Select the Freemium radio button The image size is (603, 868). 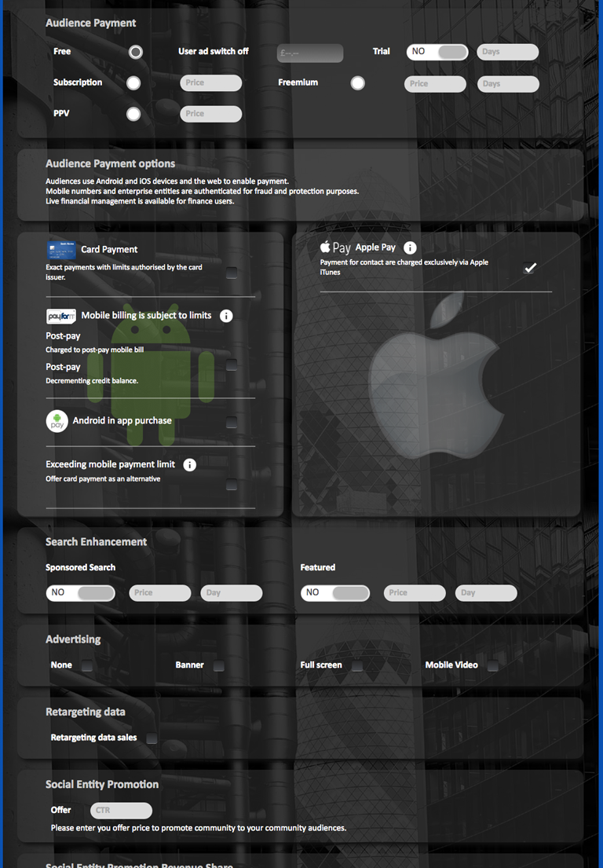click(x=358, y=83)
